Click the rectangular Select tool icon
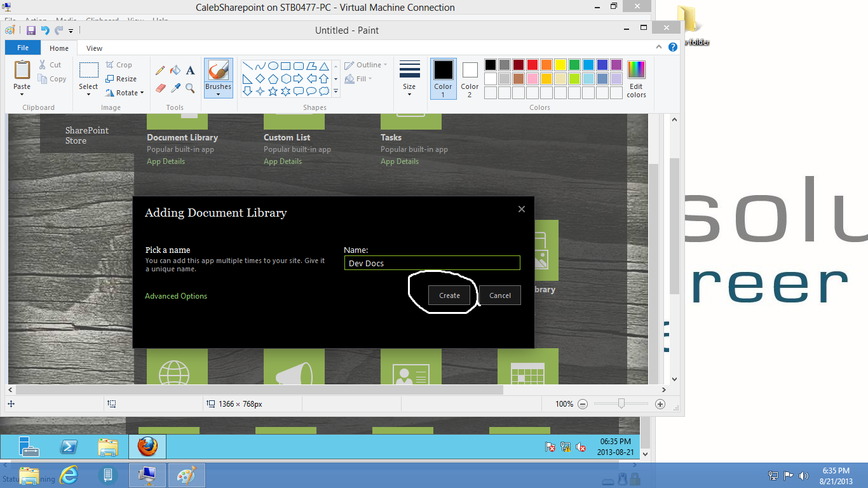The width and height of the screenshot is (868, 488). click(x=88, y=70)
